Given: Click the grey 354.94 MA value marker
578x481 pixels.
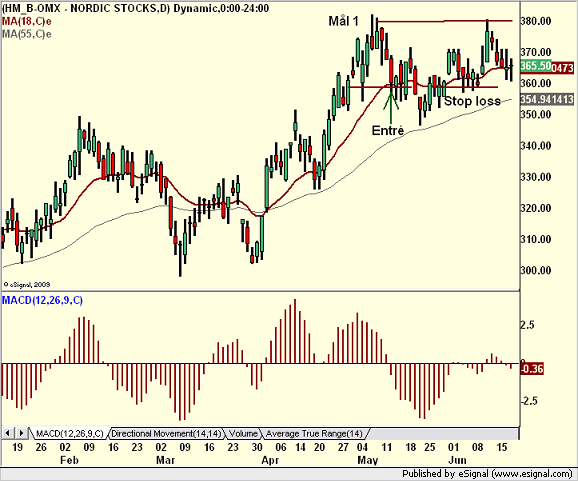Looking at the screenshot, I should coord(547,99).
